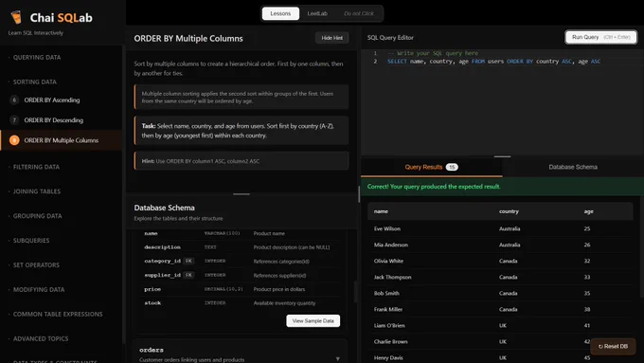Click the name column header
Viewport: 644px width, 363px height.
point(381,211)
